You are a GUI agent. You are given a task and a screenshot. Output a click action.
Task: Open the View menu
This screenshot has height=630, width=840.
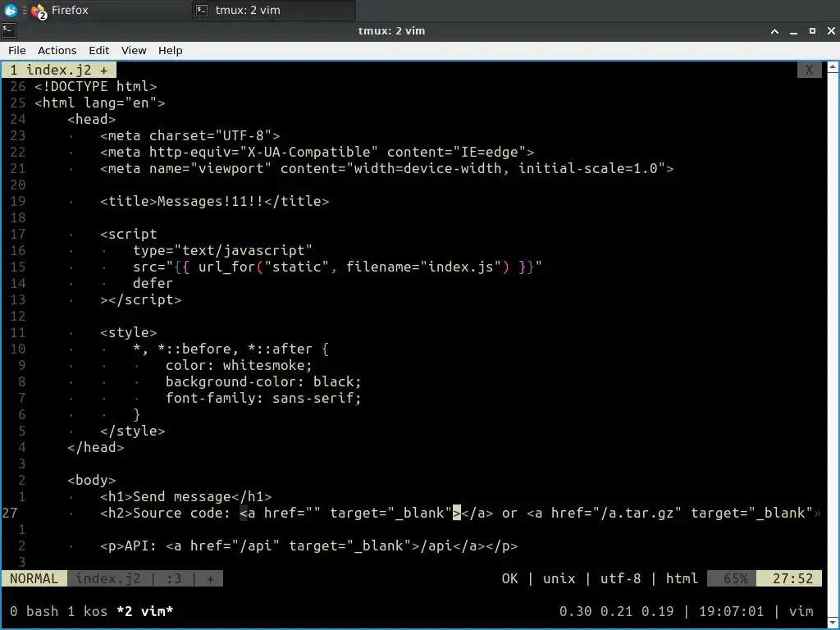[x=134, y=50]
